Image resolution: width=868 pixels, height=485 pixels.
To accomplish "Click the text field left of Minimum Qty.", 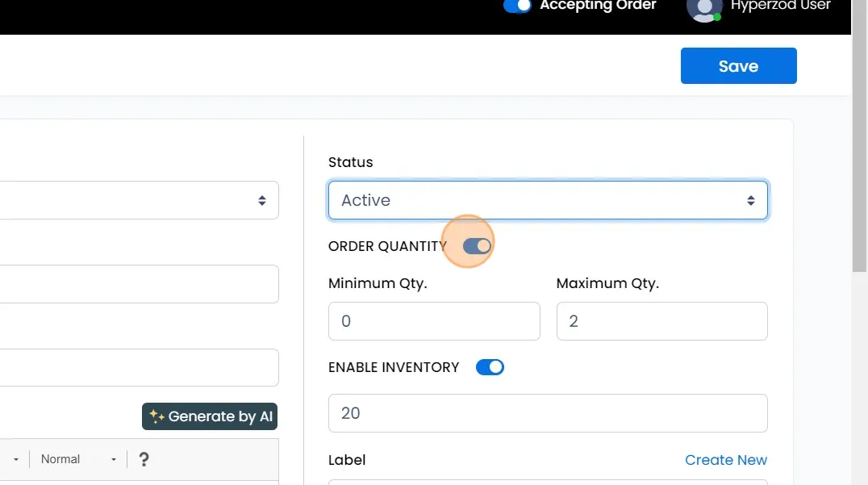I will point(139,284).
